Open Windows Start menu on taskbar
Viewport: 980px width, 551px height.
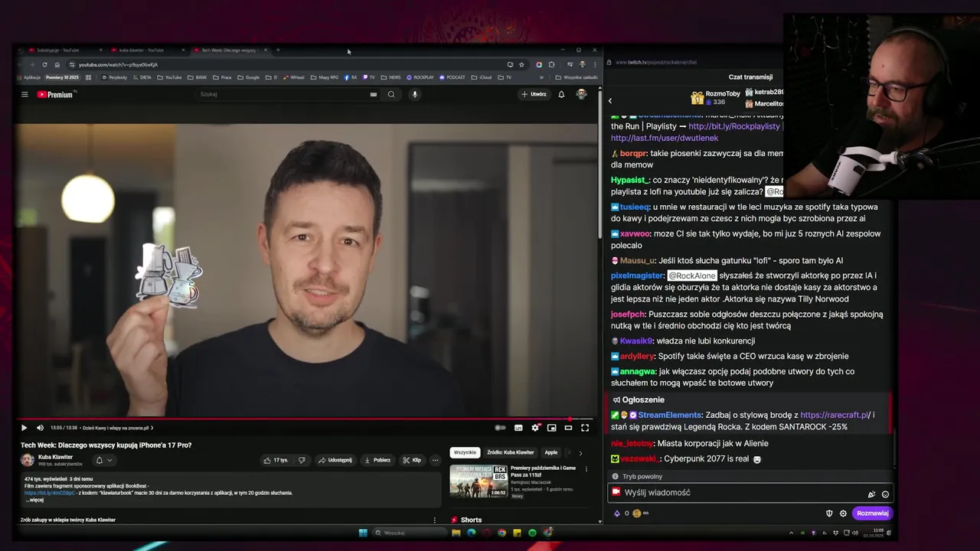363,533
